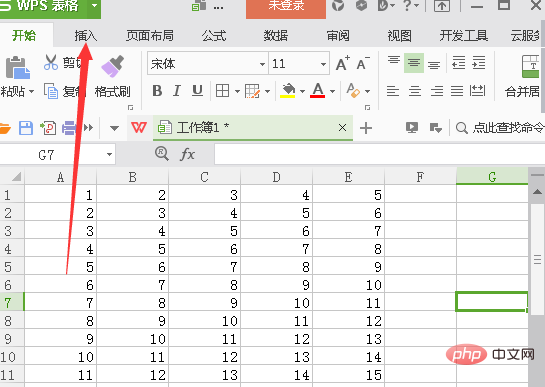Click the command search box 点此查找命令

click(499, 128)
